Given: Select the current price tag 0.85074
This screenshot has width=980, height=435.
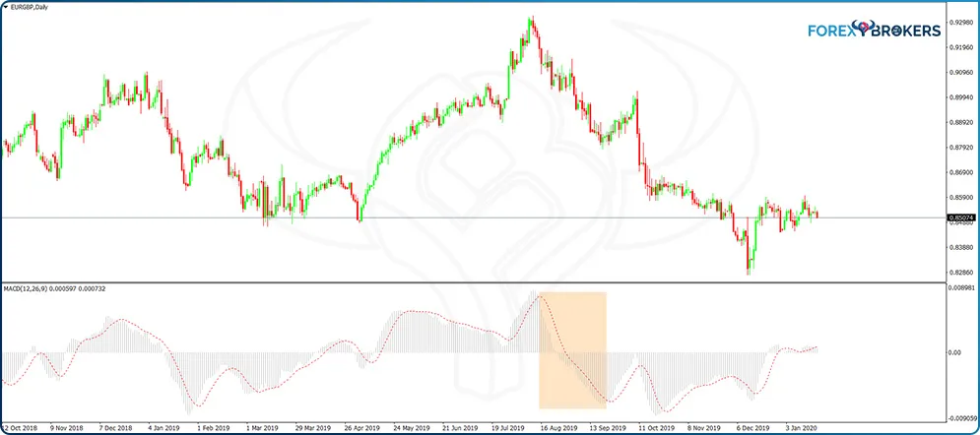Looking at the screenshot, I should coord(960,217).
